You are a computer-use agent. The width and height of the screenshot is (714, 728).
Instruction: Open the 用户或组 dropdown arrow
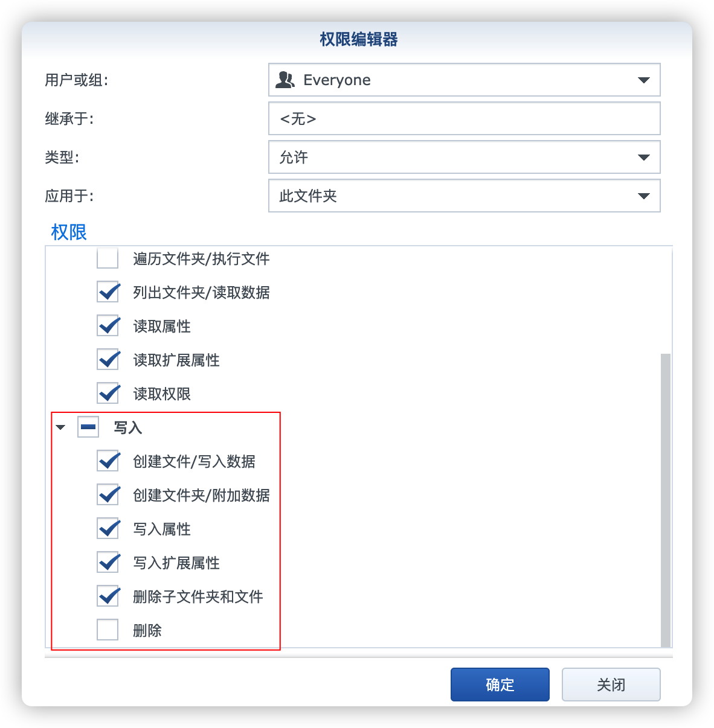point(644,80)
